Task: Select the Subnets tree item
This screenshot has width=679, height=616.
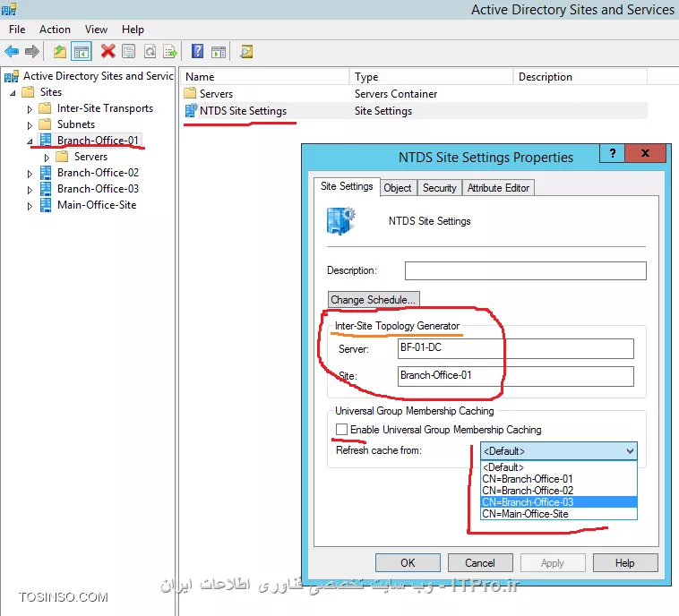Action: [x=76, y=124]
